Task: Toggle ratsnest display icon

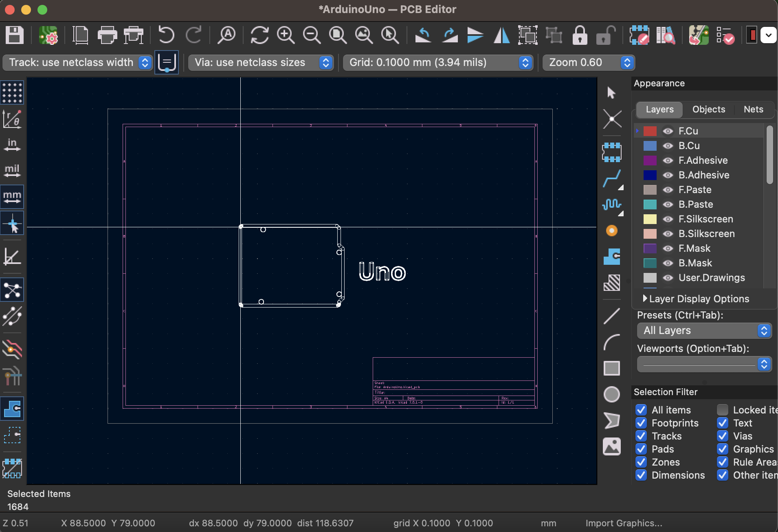Action: pyautogui.click(x=12, y=290)
